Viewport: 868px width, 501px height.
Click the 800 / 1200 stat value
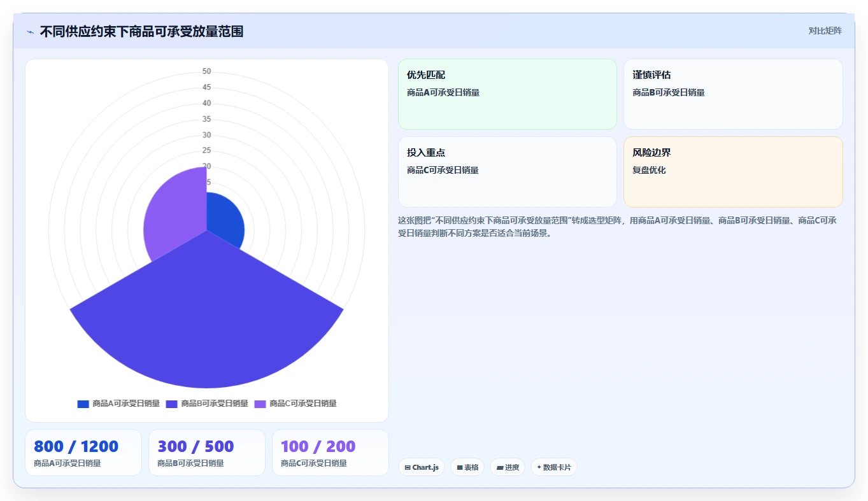pyautogui.click(x=76, y=446)
